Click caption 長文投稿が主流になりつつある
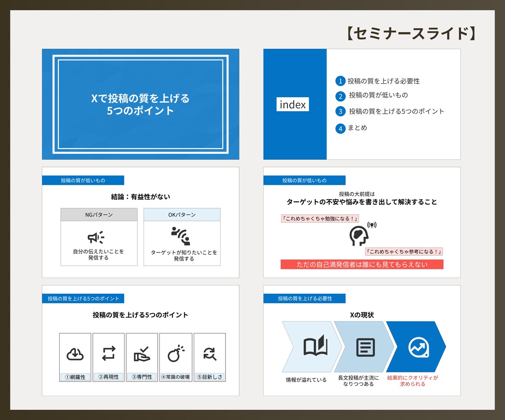Viewport: 505px width, 420px height. pyautogui.click(x=358, y=381)
